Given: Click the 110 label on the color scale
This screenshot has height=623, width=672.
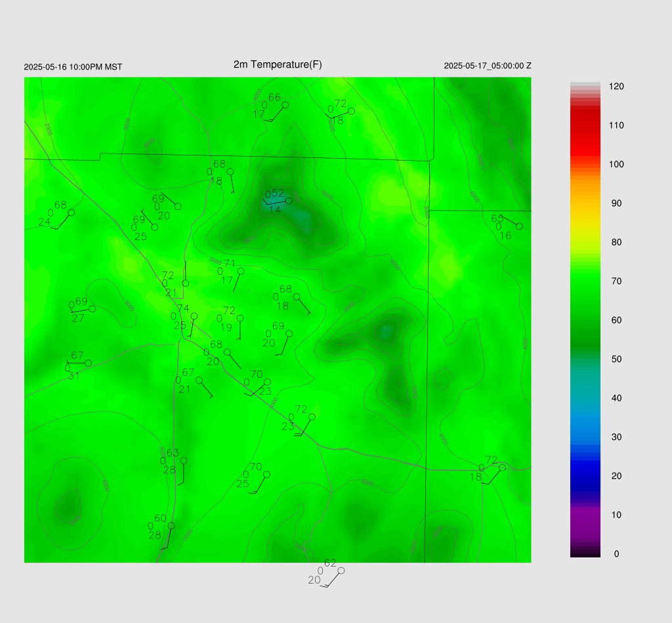Looking at the screenshot, I should click(x=616, y=125).
